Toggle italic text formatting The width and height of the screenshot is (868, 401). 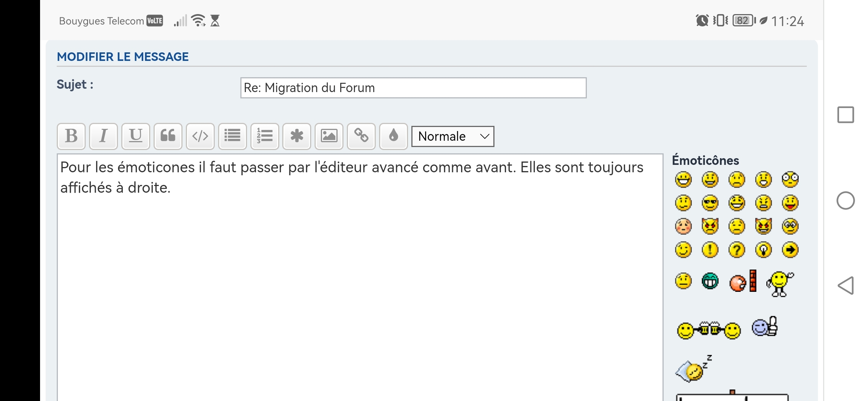(x=103, y=136)
